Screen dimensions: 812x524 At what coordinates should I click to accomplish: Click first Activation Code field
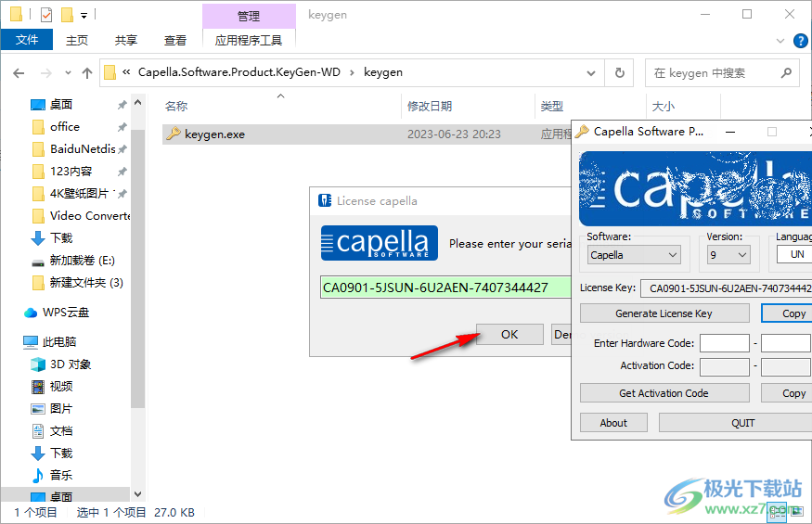725,366
